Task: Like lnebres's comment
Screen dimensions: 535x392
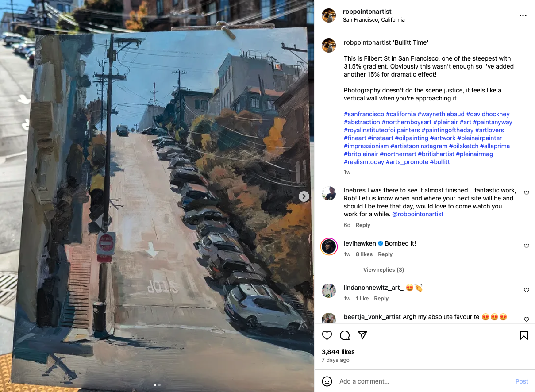Action: [527, 193]
